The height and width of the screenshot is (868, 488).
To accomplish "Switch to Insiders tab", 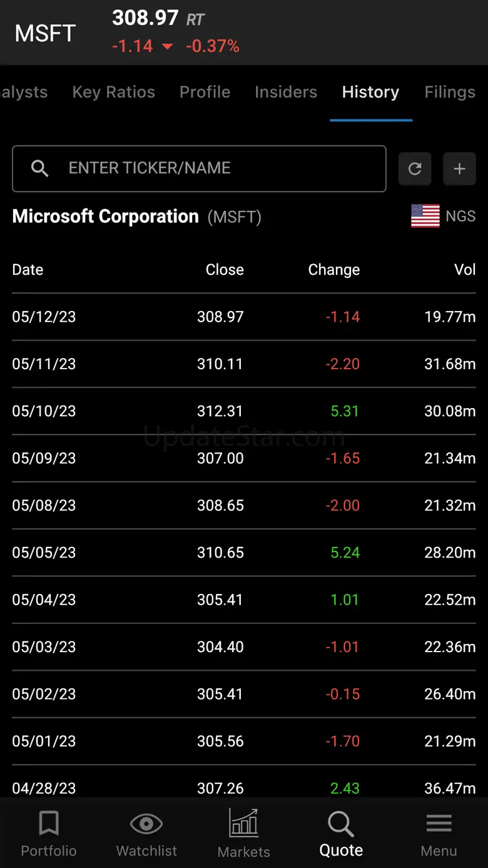I will coord(286,92).
